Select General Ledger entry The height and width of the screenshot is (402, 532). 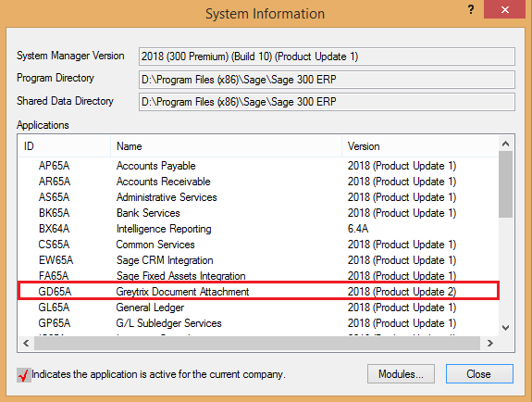click(x=150, y=308)
